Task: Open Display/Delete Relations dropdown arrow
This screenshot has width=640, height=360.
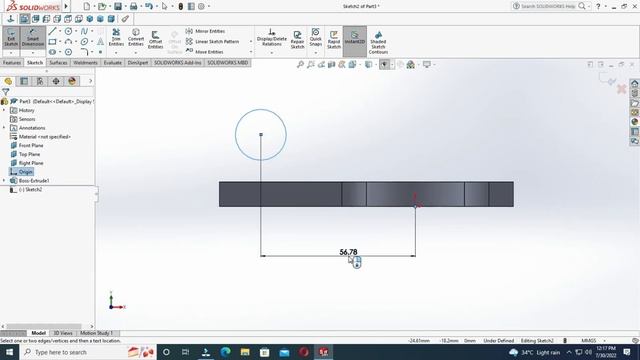Action: tap(271, 53)
